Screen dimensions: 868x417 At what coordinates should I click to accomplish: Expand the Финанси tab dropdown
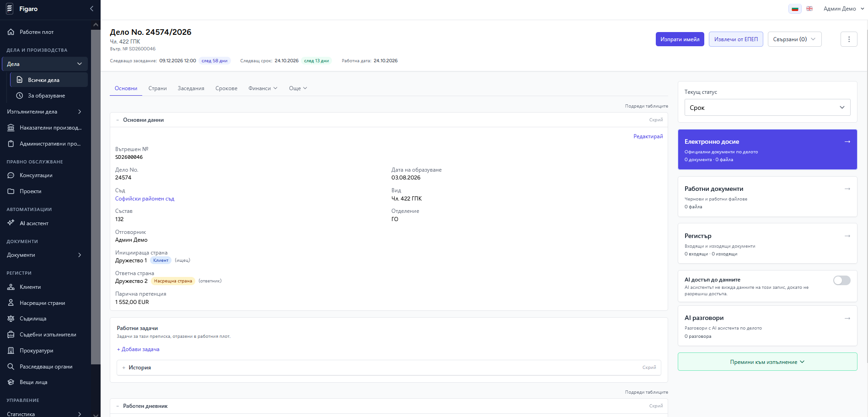[x=263, y=88]
